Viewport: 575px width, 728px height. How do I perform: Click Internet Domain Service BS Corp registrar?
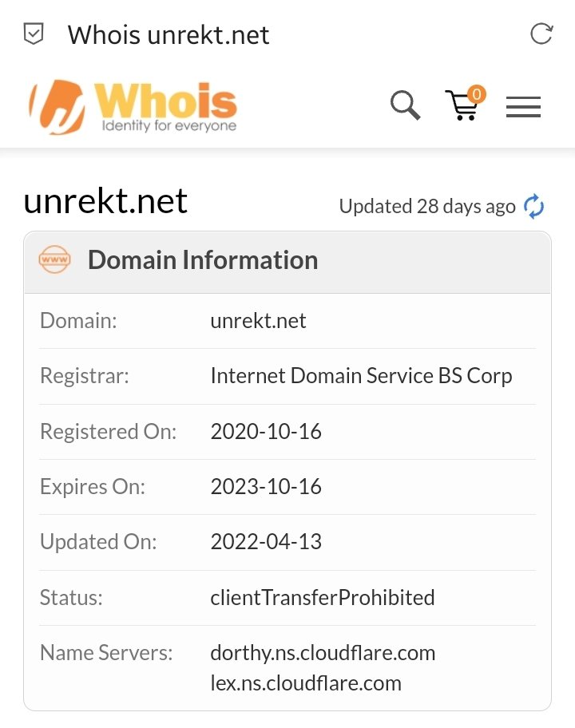(361, 376)
